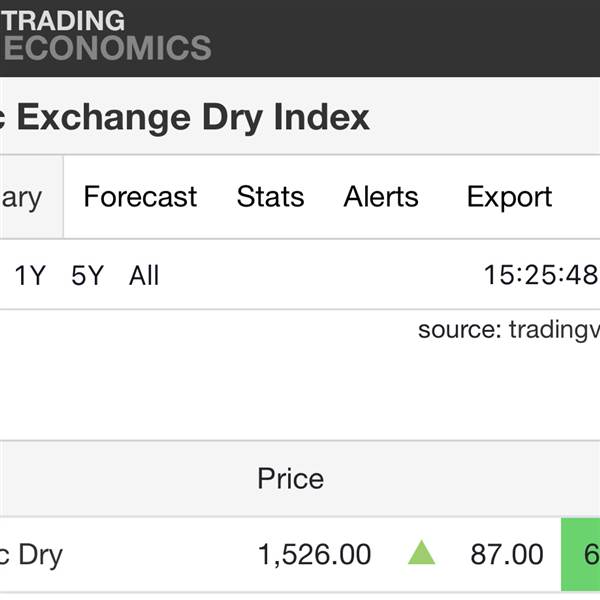Select the Export tab
This screenshot has width=600, height=600.
509,197
